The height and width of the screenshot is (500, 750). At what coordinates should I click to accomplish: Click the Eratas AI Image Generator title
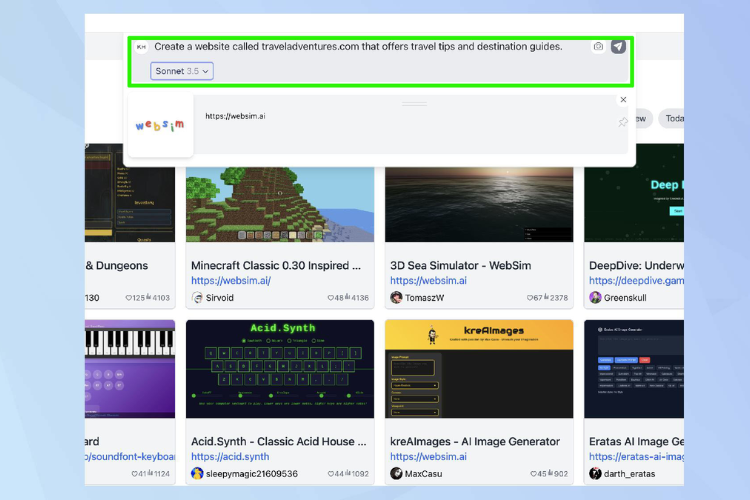636,442
